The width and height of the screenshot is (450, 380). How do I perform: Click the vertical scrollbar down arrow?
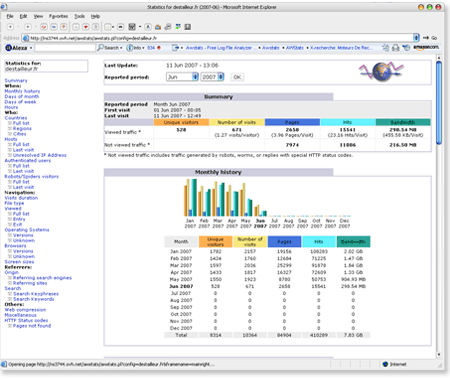click(439, 355)
